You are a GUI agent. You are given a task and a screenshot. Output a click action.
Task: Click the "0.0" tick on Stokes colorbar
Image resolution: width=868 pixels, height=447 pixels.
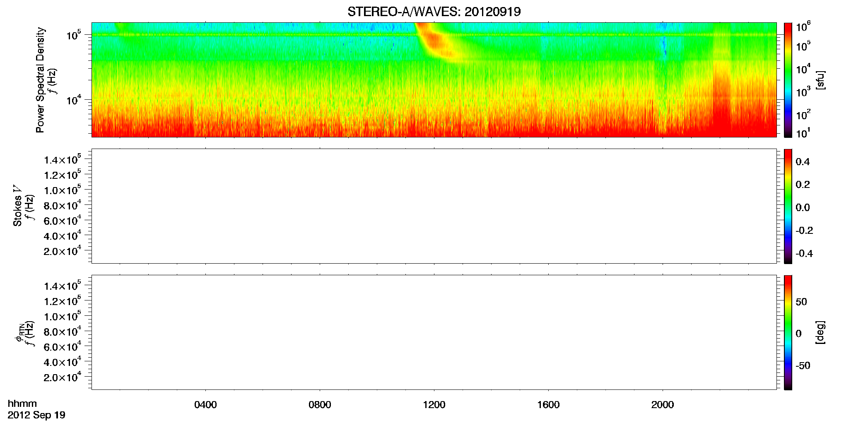(803, 207)
